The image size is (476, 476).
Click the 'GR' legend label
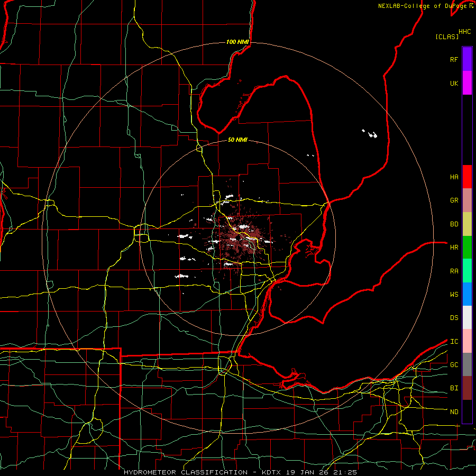(454, 200)
